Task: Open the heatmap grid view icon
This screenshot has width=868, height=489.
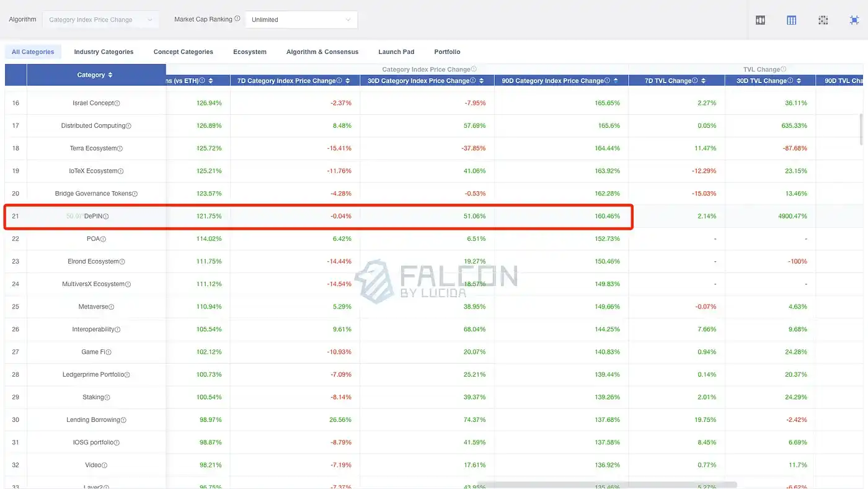Action: pos(823,20)
